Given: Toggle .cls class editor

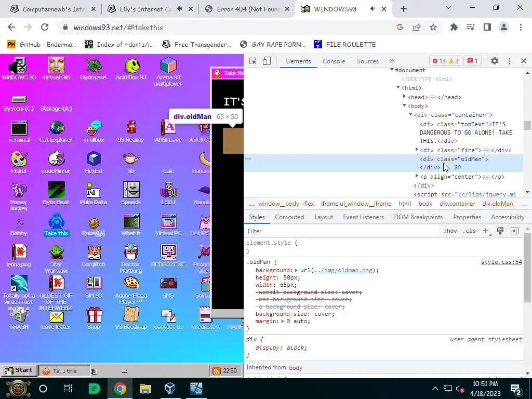Looking at the screenshot, I should (470, 231).
